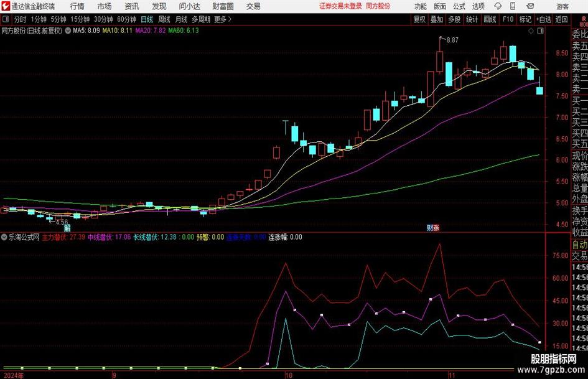Click the 返回 back button
The width and height of the screenshot is (588, 379).
[561, 19]
